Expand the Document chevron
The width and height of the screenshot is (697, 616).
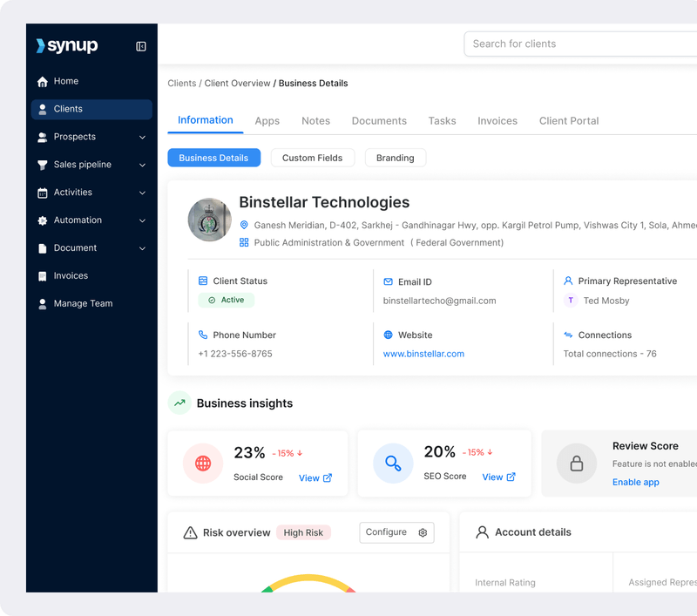coord(142,248)
